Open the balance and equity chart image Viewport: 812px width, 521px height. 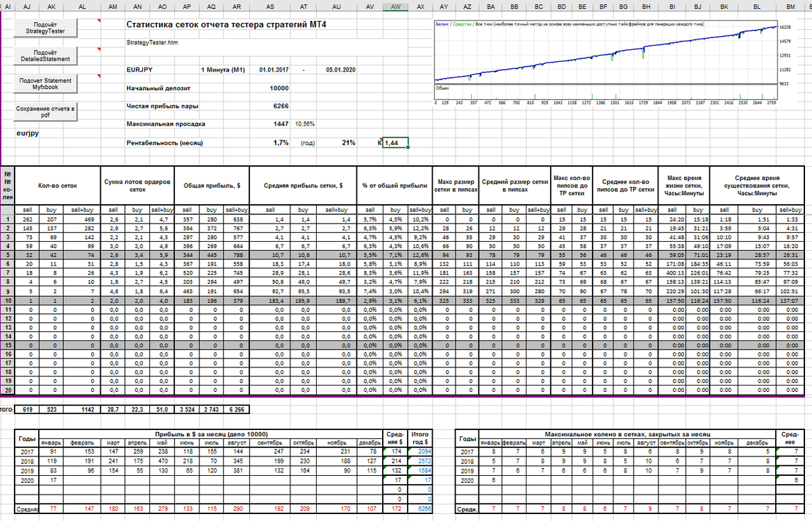613,63
